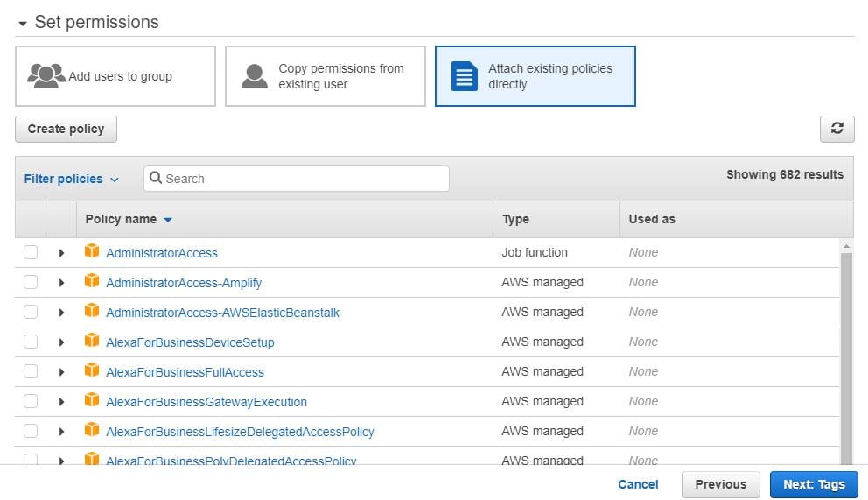Select the AlexaForBusinessDeviceSetup checkbox

coord(31,342)
